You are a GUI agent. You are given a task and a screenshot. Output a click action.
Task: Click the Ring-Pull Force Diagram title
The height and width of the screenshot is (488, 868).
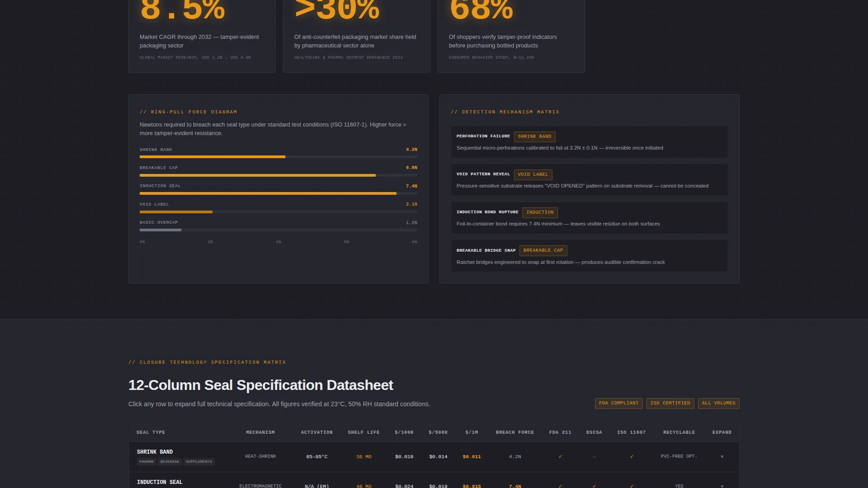pyautogui.click(x=189, y=112)
